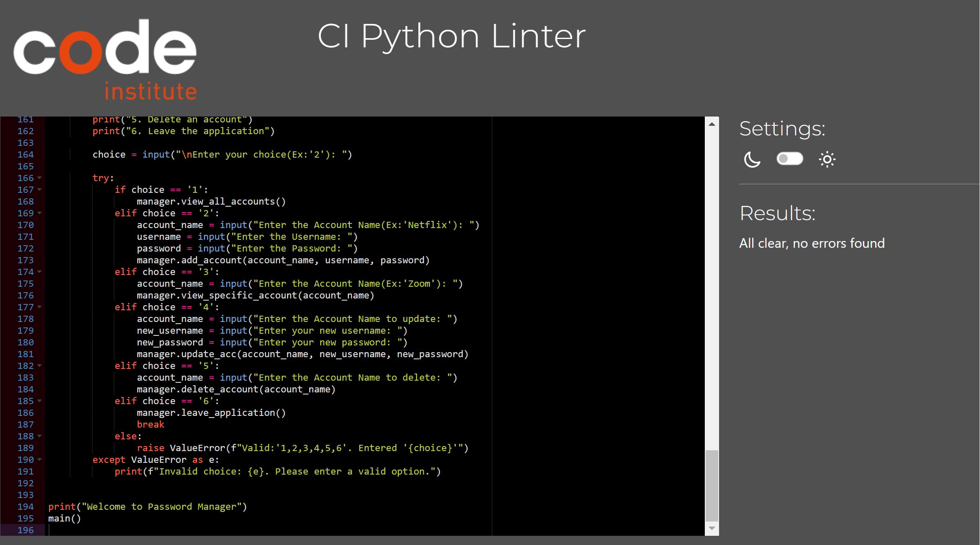Click the CI Python Linter heading
This screenshot has height=545, width=980.
pos(451,36)
